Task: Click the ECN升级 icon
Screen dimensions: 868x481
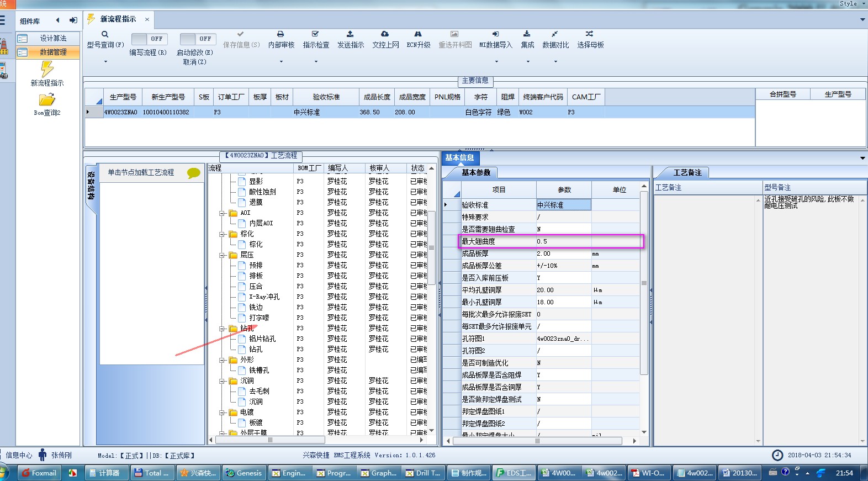Action: click(x=418, y=34)
